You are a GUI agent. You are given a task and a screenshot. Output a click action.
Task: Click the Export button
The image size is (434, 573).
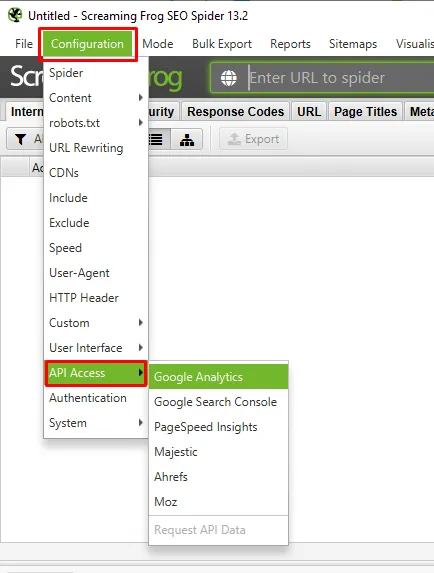253,139
